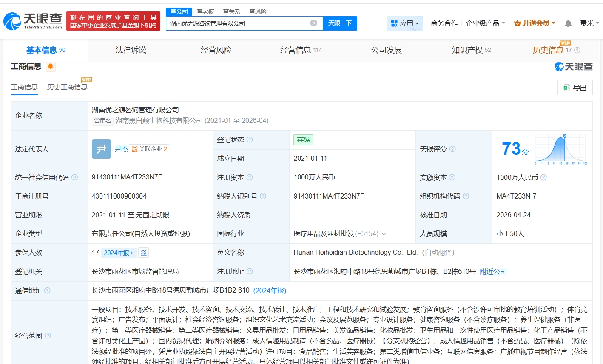Screen dimensions: 603x364
Task: Click the orange alert bell beside 工商信息
Action: click(x=51, y=66)
